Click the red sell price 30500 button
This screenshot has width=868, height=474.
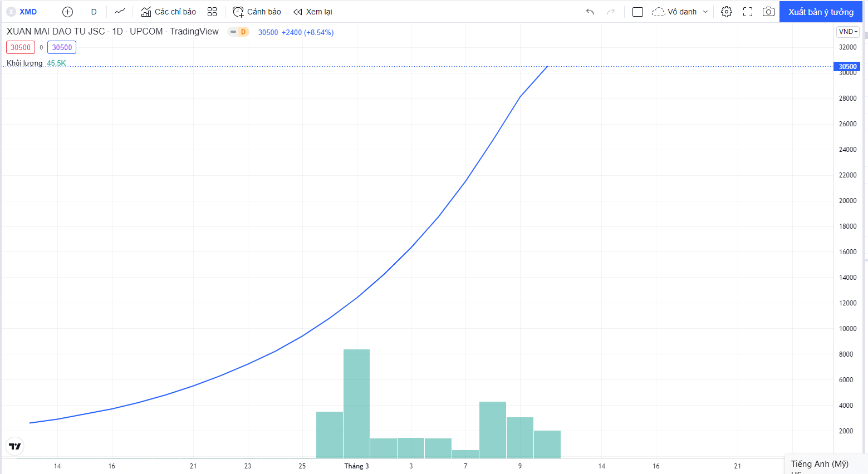click(21, 48)
